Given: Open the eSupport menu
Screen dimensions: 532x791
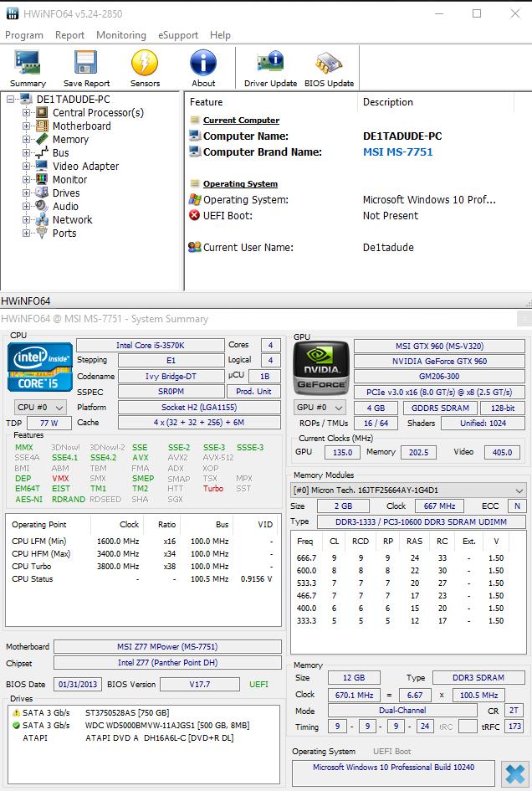Looking at the screenshot, I should (178, 35).
